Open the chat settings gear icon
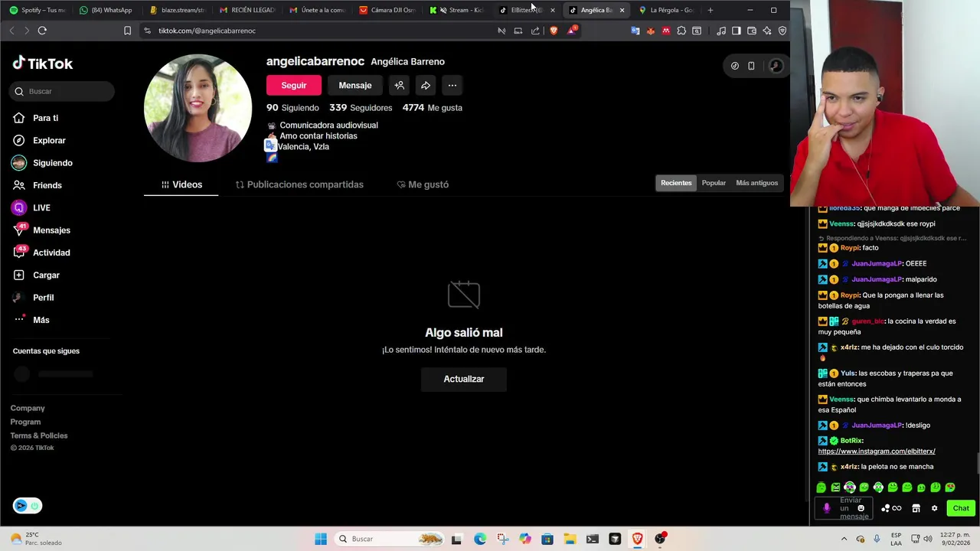Viewport: 980px width, 551px height. pyautogui.click(x=934, y=508)
